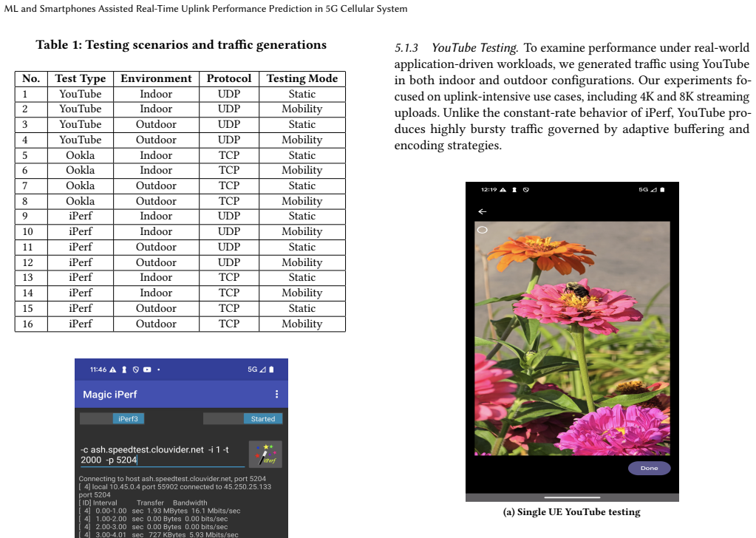This screenshot has width=756, height=538.
Task: Tap the iPerf magic wand icon
Action: coord(265,454)
